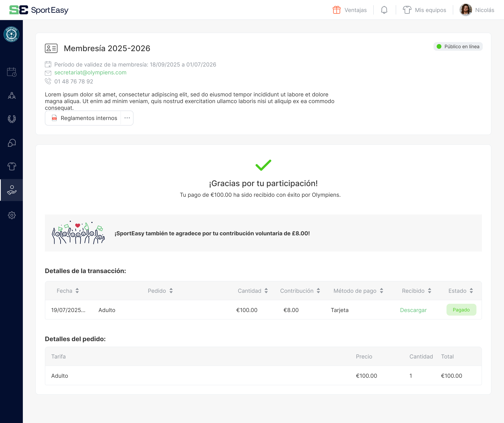Open the settings gear in the sidebar
This screenshot has height=423, width=504.
click(x=12, y=215)
